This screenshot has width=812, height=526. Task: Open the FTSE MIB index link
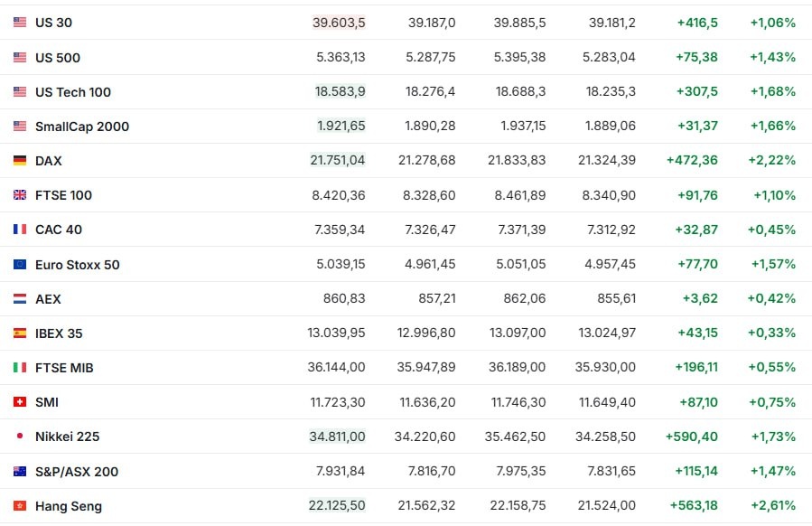(x=64, y=368)
